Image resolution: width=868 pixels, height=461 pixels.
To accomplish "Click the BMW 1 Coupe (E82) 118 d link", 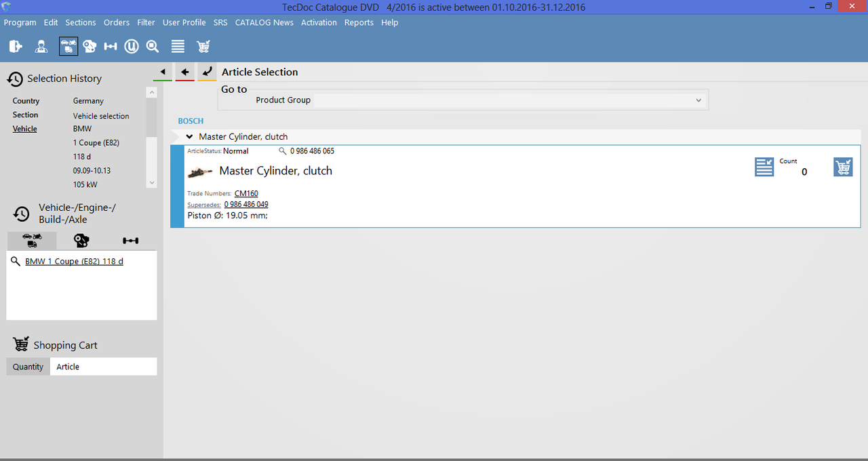I will pyautogui.click(x=74, y=261).
